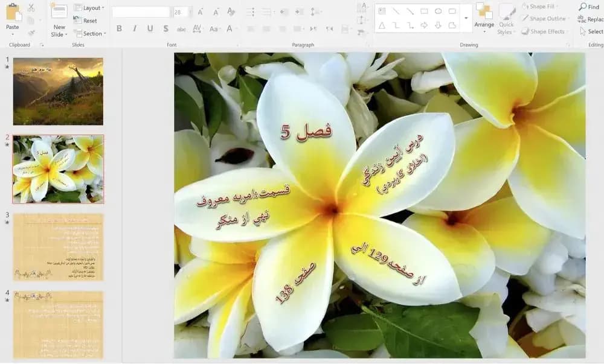Select slide 4 thumbnail
Screen dimensions: 604x364
58,325
